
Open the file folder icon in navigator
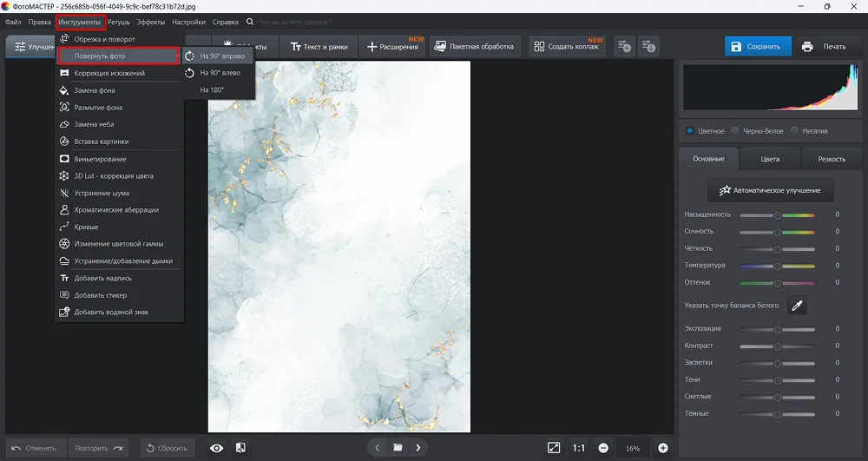tap(398, 448)
